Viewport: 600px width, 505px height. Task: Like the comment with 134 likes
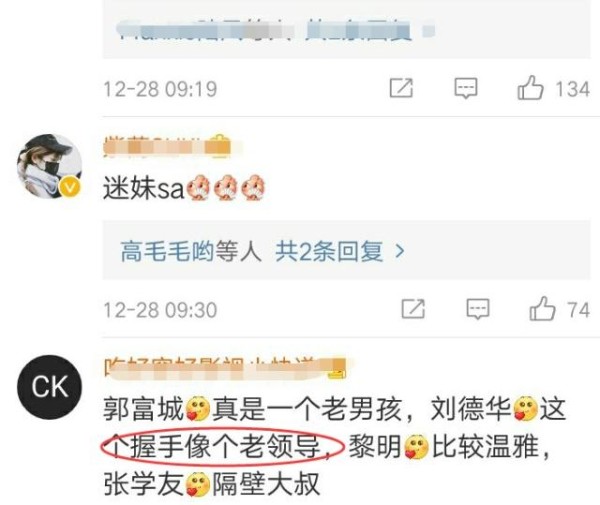point(530,88)
